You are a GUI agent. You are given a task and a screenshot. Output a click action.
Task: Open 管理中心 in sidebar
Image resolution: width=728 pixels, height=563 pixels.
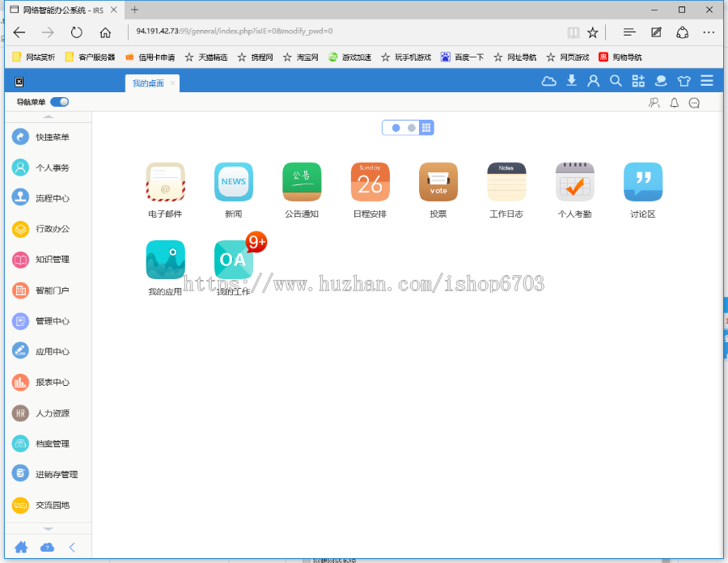pyautogui.click(x=48, y=321)
